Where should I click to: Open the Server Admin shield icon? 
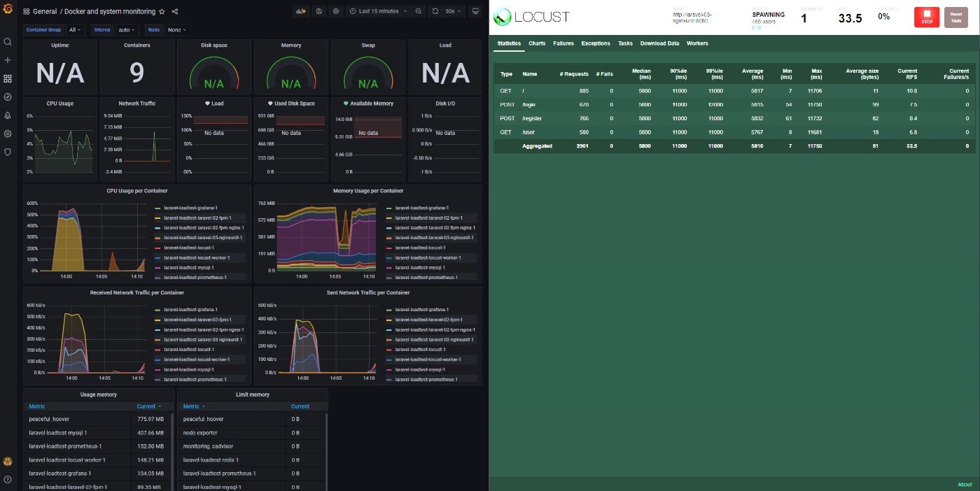(x=8, y=151)
